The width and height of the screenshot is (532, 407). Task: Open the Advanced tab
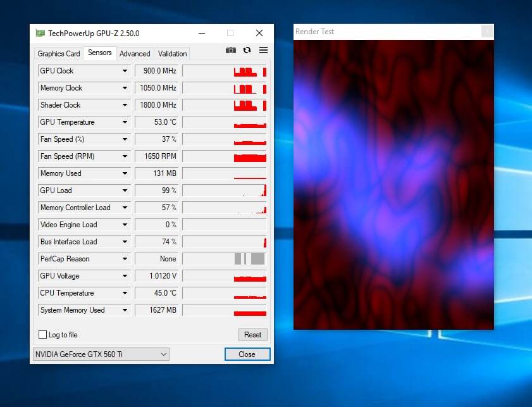[135, 54]
